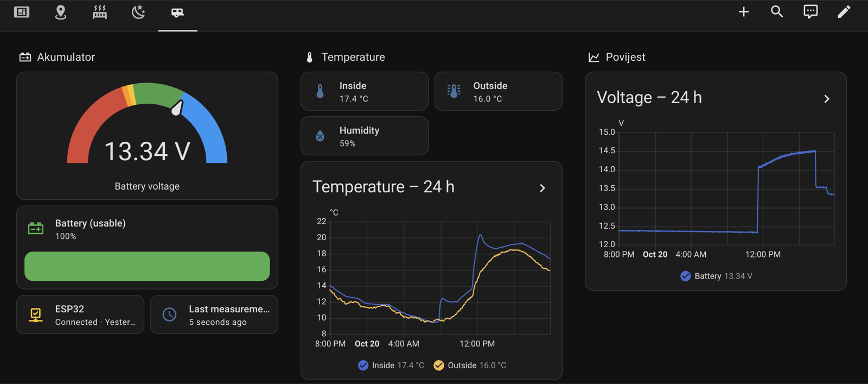
Task: Click the 5 seconds ago text
Action: (218, 322)
